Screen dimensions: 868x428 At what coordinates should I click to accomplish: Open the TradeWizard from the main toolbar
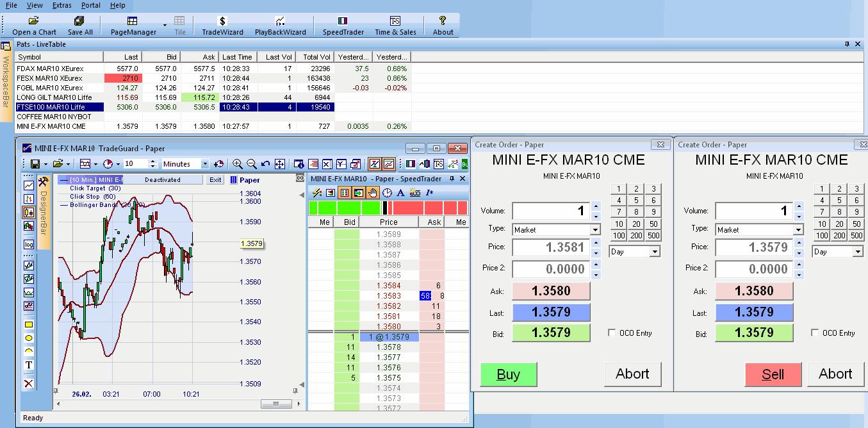(222, 26)
